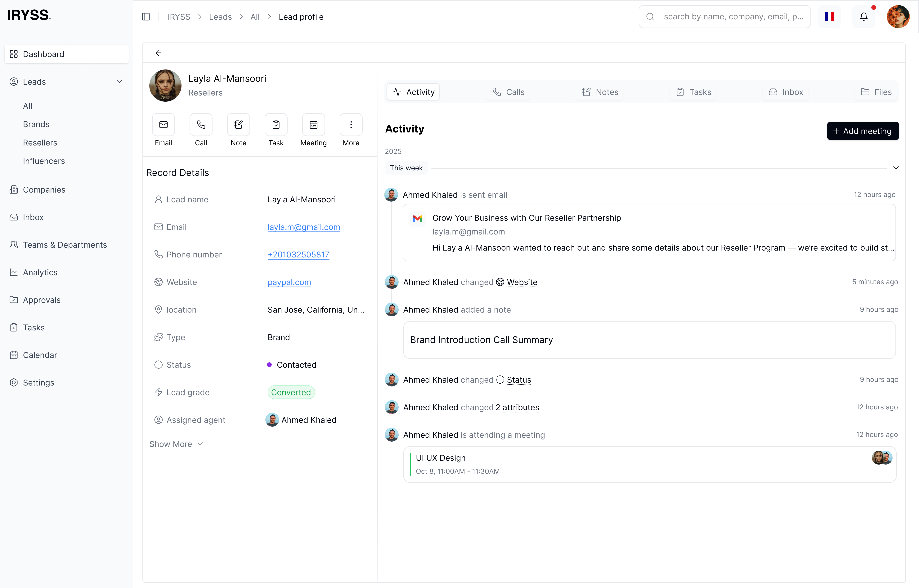Viewport: 919px width, 588px height.
Task: Select Brands under Leads
Action: click(x=36, y=124)
